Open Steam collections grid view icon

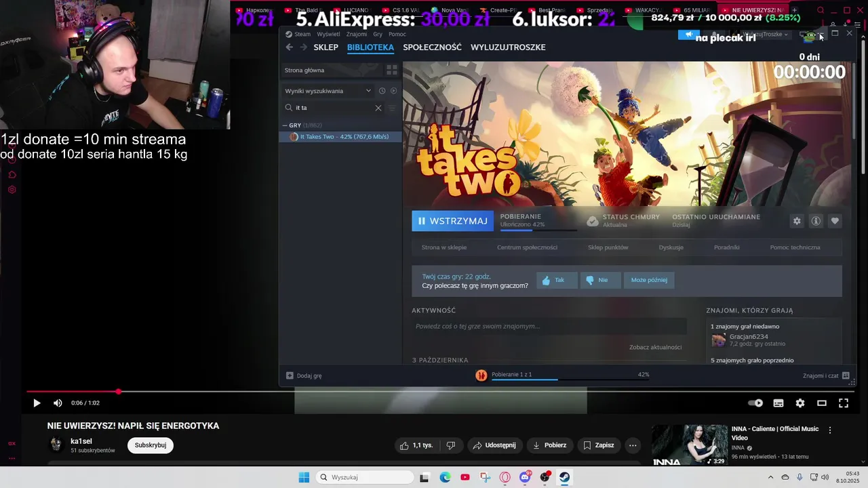click(391, 70)
